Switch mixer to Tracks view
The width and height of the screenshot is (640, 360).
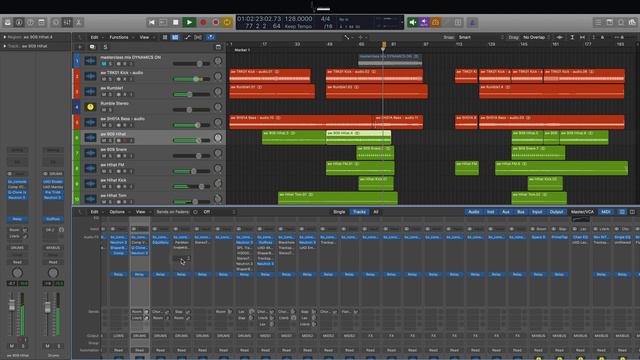click(359, 212)
